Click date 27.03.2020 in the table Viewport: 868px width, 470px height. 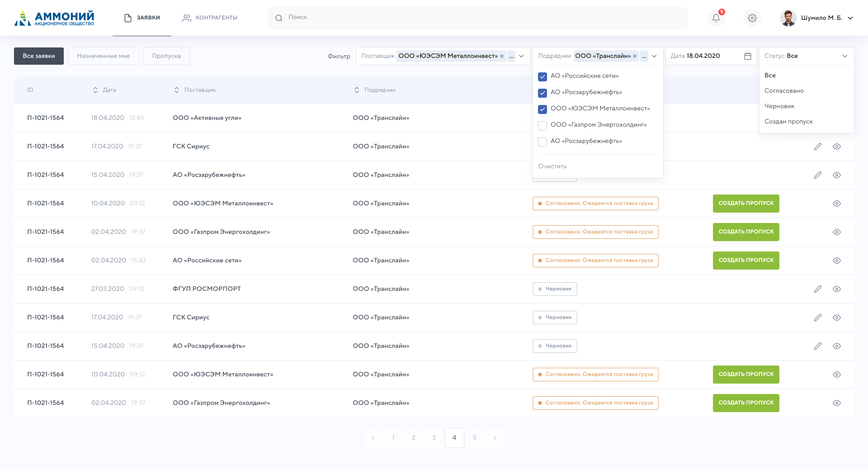[x=108, y=289]
